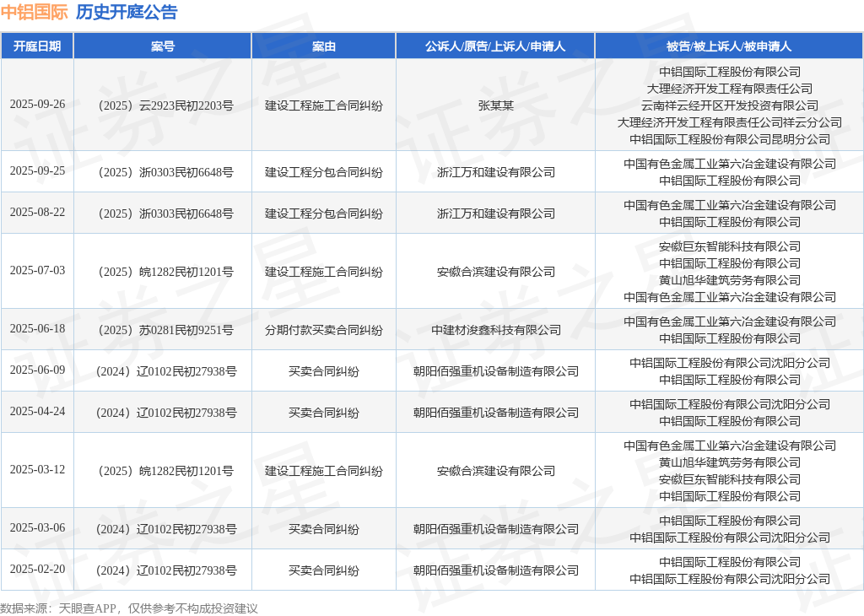The image size is (864, 616).
Task: Click 建设工程分包合同纠纷 in the 2025-08-22 row
Action: click(323, 213)
